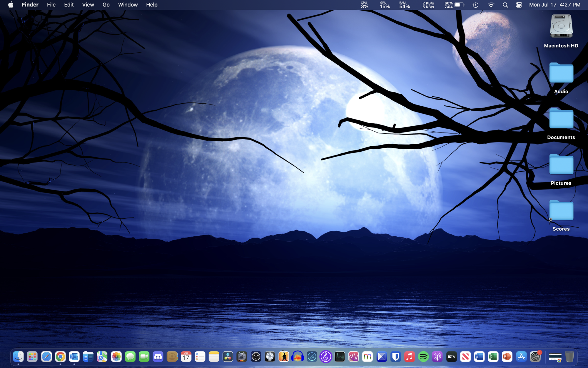Open the Go menu
Image resolution: width=588 pixels, height=368 pixels.
pyautogui.click(x=106, y=5)
